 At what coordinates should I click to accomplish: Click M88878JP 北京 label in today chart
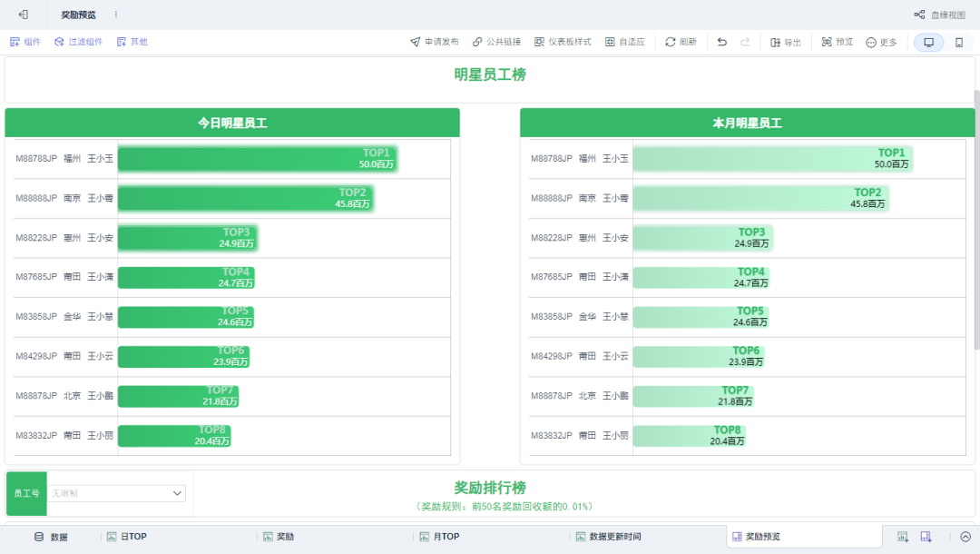point(64,396)
